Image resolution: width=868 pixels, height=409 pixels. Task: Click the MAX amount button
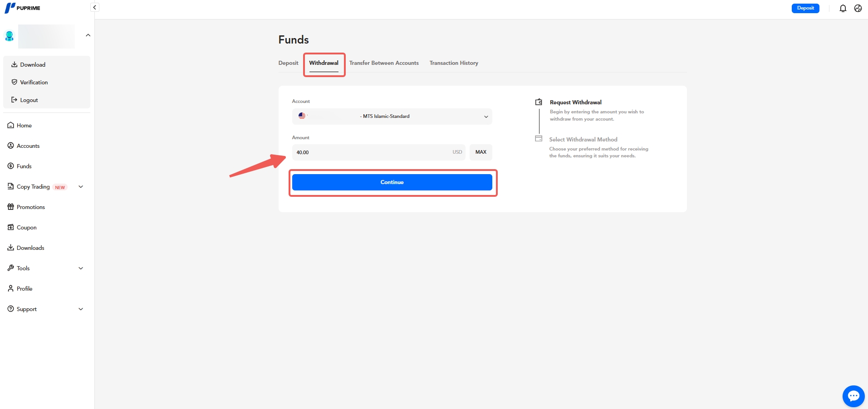pos(481,152)
